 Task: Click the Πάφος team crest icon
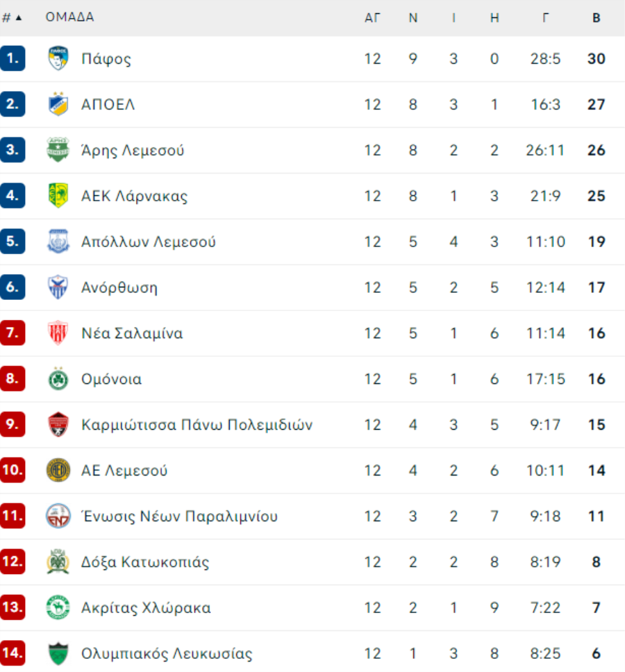coord(58,58)
